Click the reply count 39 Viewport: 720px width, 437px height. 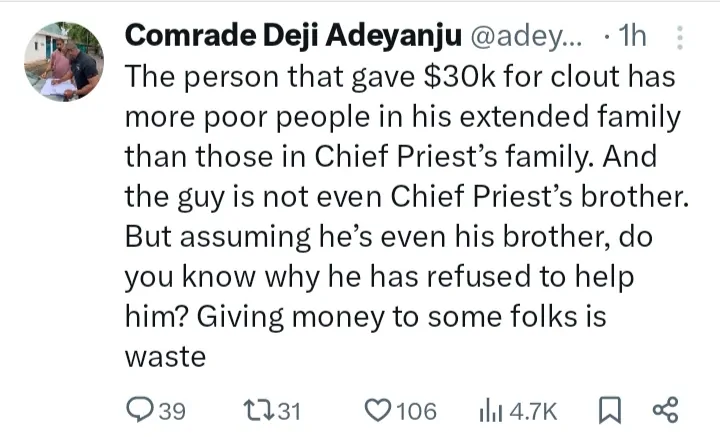pyautogui.click(x=172, y=410)
